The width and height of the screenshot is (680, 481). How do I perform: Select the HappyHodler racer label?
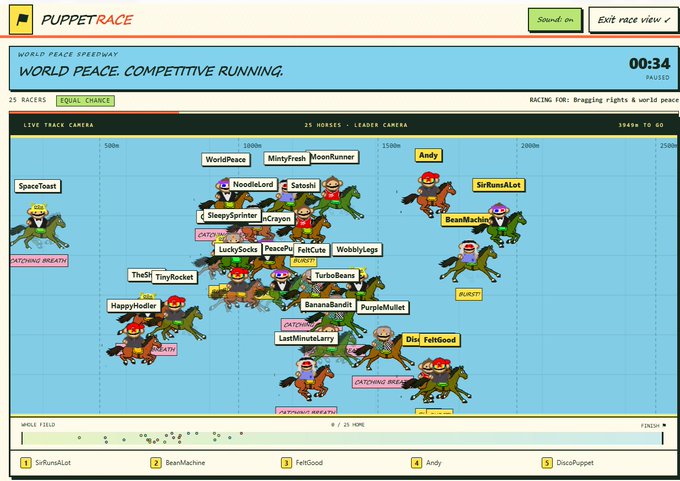point(134,306)
